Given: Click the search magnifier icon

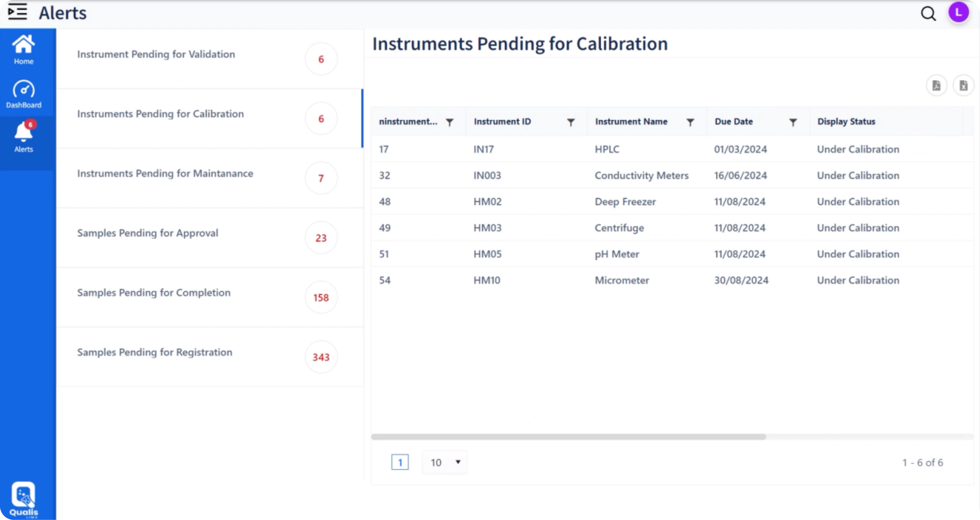Looking at the screenshot, I should [928, 13].
